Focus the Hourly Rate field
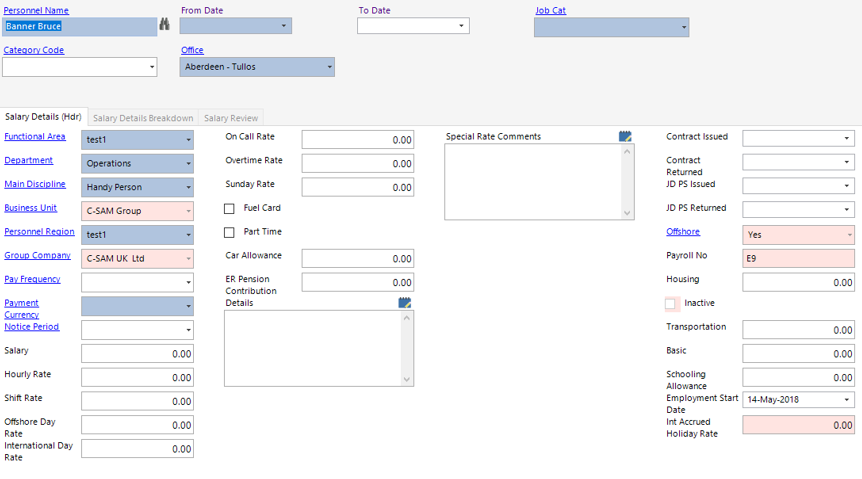 click(x=137, y=377)
